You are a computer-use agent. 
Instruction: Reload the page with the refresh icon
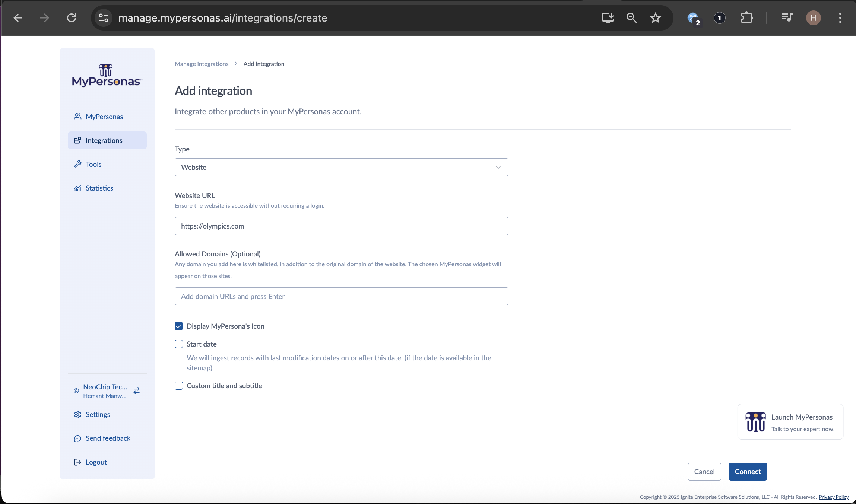coord(72,18)
